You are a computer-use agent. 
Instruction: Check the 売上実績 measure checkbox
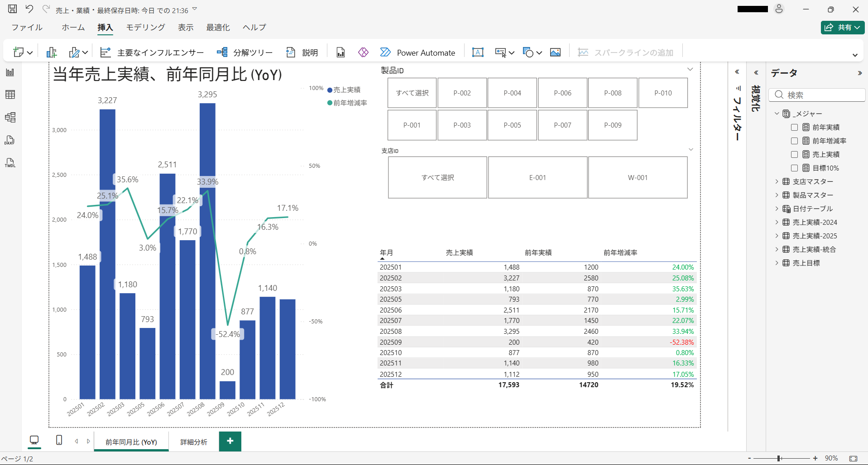[794, 155]
